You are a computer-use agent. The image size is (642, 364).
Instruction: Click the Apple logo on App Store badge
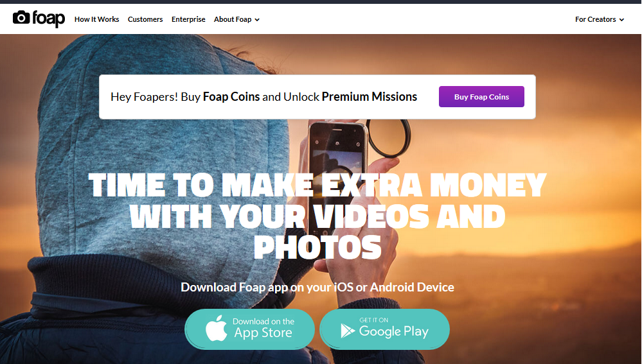click(x=216, y=328)
